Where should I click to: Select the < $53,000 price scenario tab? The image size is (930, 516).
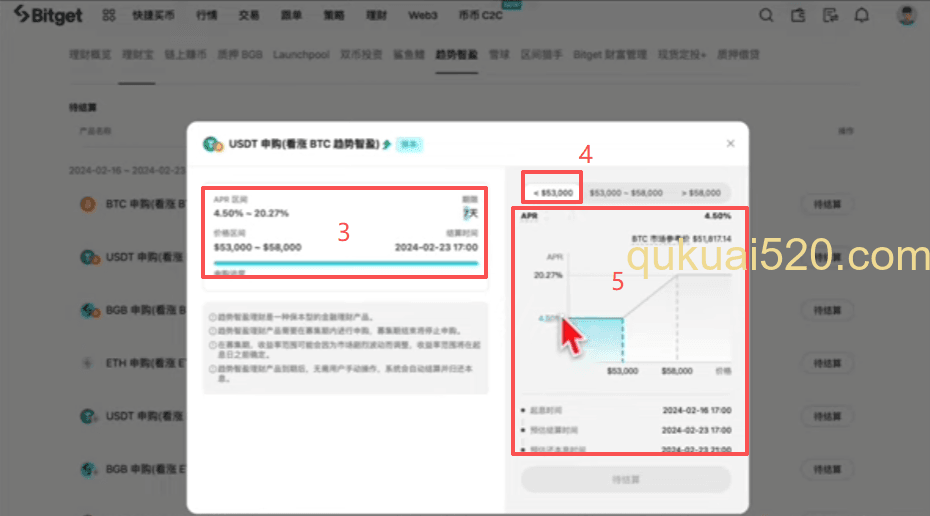(553, 193)
